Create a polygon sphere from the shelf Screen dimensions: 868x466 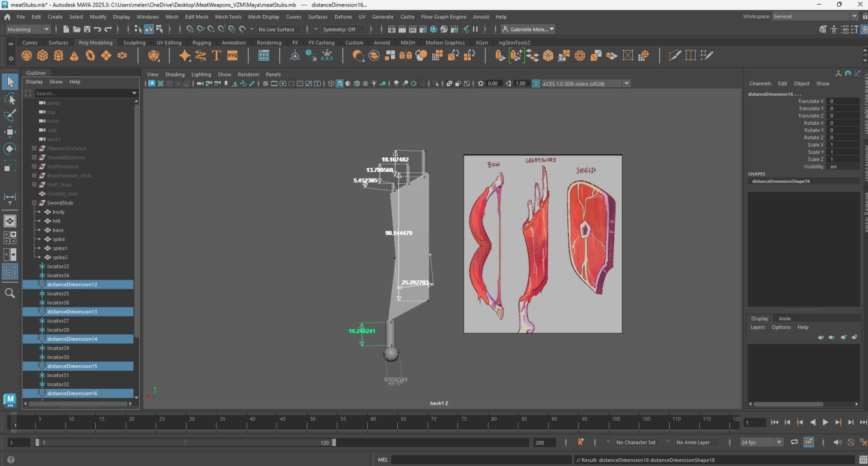[27, 55]
